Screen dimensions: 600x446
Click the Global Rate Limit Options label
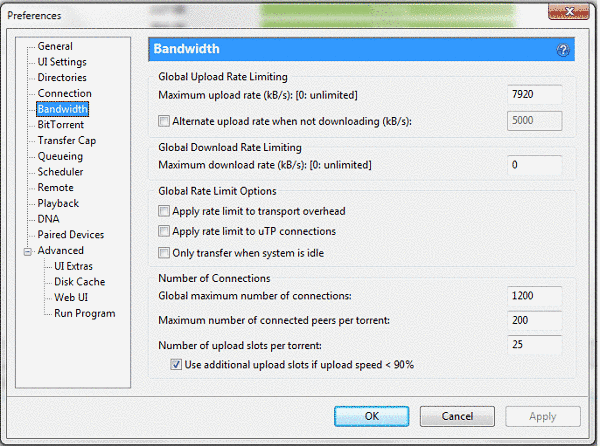pyautogui.click(x=217, y=191)
